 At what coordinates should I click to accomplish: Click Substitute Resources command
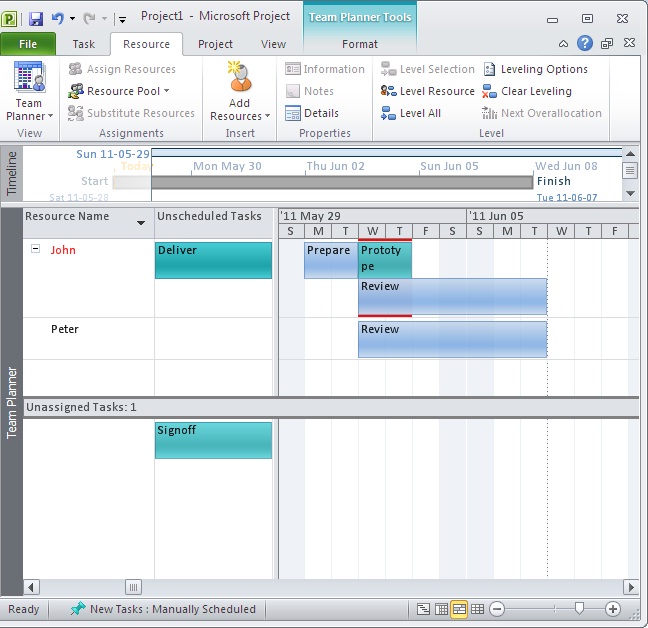pos(131,113)
